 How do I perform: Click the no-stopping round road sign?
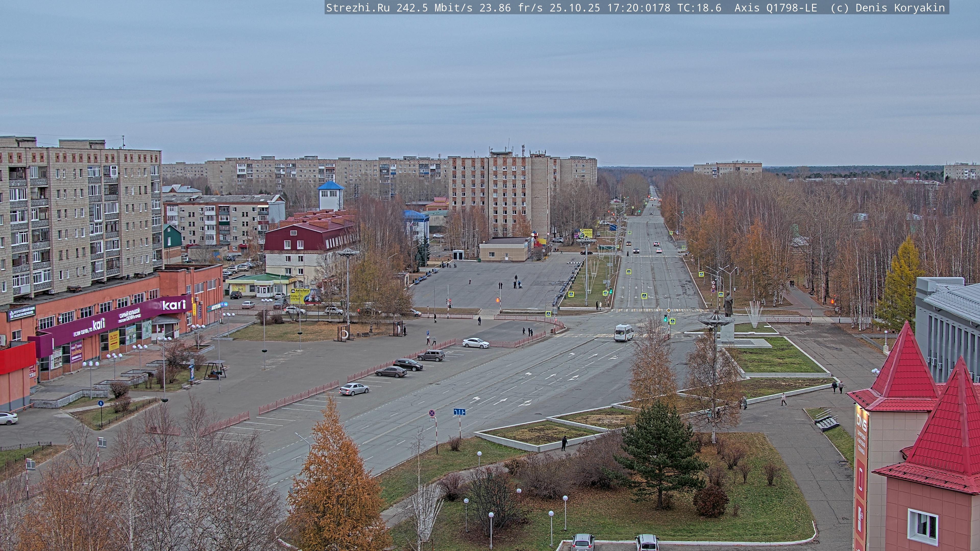[432, 413]
